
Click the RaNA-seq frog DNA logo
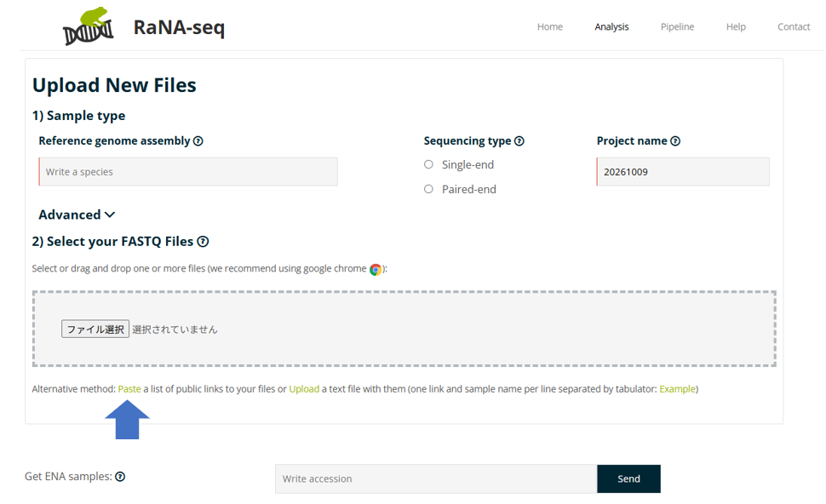coord(88,26)
